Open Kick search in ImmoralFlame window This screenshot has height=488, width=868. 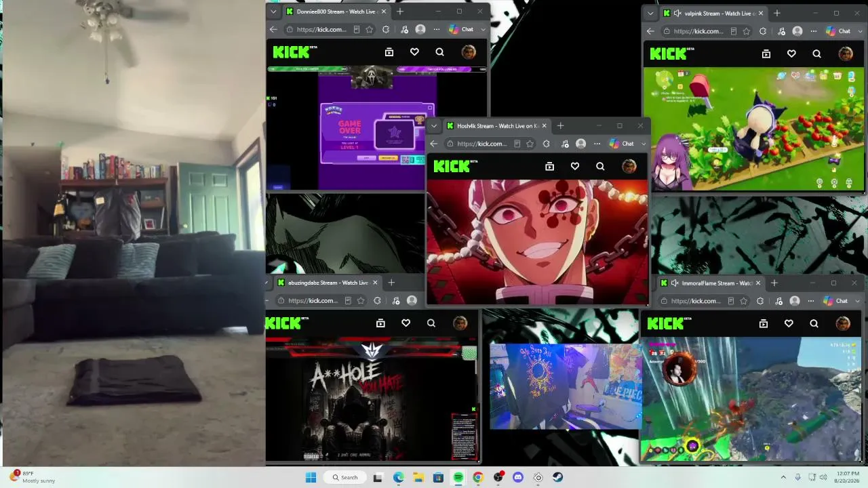[x=814, y=324]
